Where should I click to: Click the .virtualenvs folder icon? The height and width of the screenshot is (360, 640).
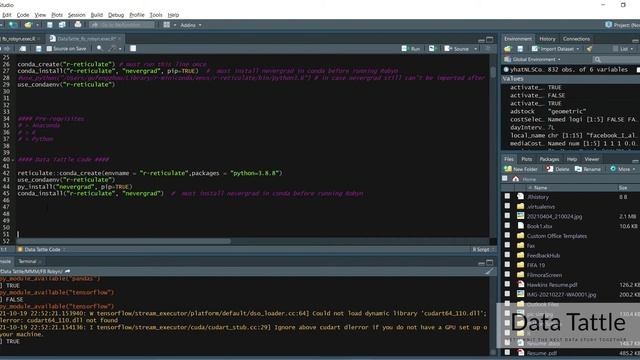coord(520,207)
